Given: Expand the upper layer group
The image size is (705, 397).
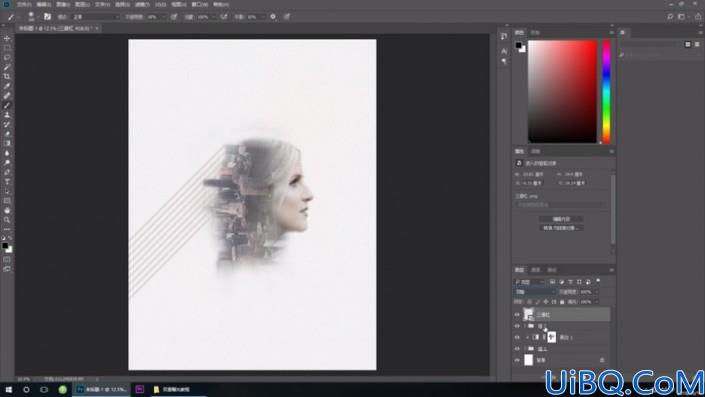Looking at the screenshot, I should point(525,326).
